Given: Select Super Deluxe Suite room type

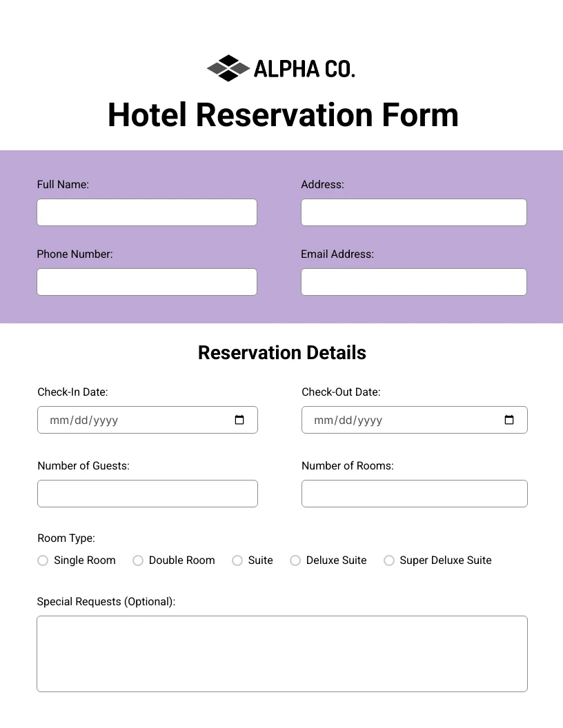Looking at the screenshot, I should coord(389,560).
